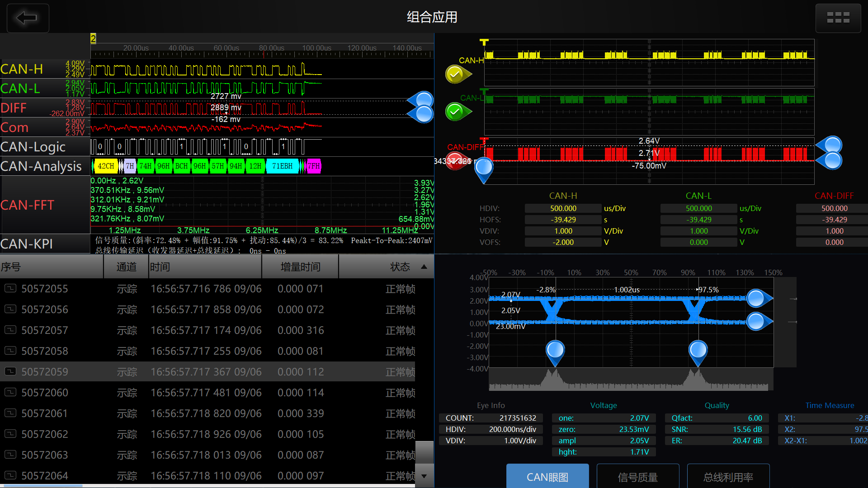Select frame row 50572058
The height and width of the screenshot is (488, 868).
(208, 351)
